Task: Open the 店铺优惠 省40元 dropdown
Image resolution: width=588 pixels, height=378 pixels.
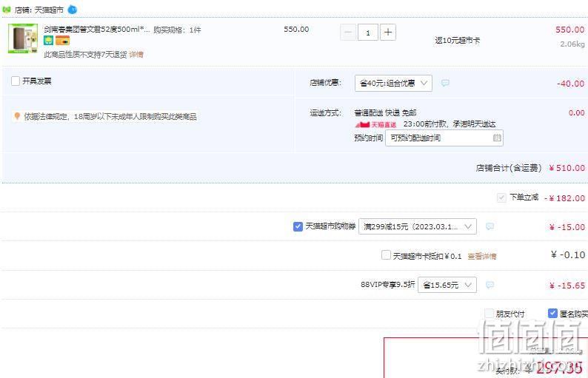Action: (393, 83)
